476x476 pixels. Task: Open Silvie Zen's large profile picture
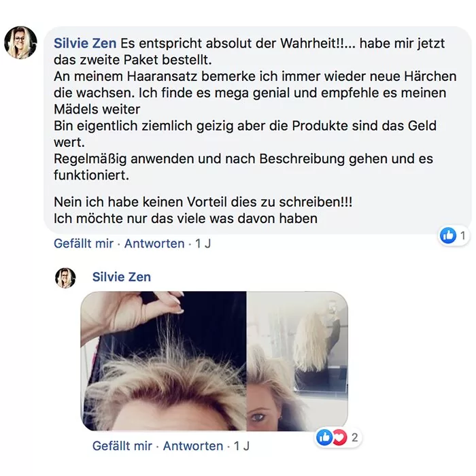[x=20, y=42]
